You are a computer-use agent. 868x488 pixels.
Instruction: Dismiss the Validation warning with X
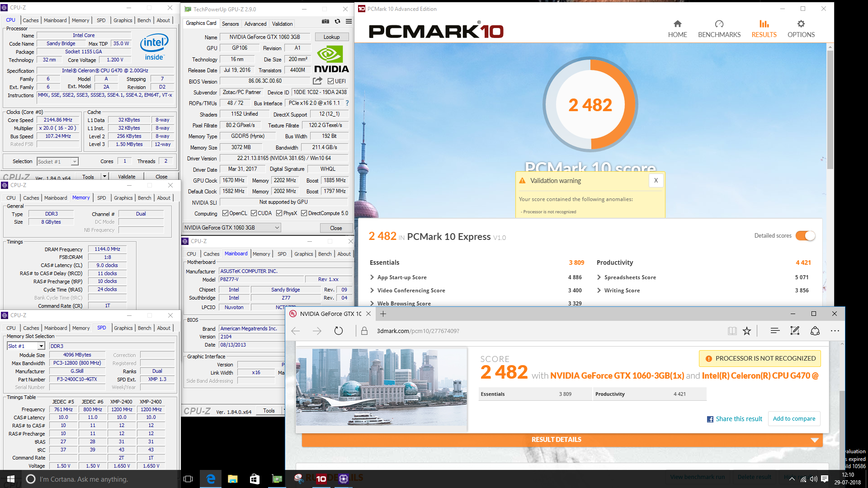pyautogui.click(x=656, y=180)
